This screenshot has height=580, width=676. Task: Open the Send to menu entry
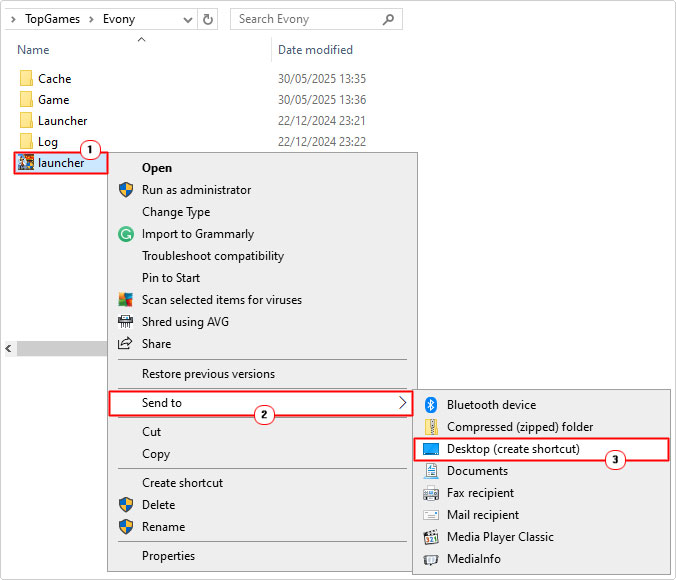[x=261, y=403]
